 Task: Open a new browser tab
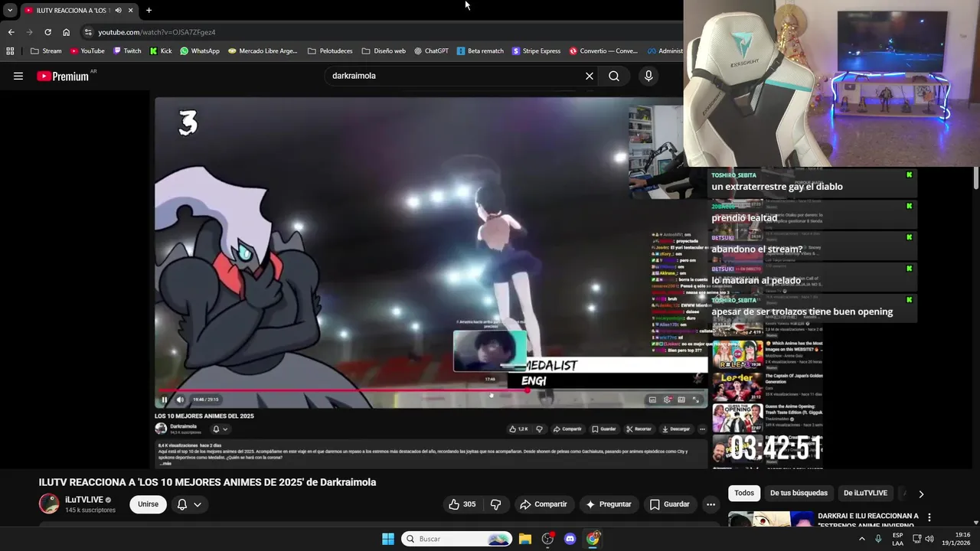[x=149, y=10]
